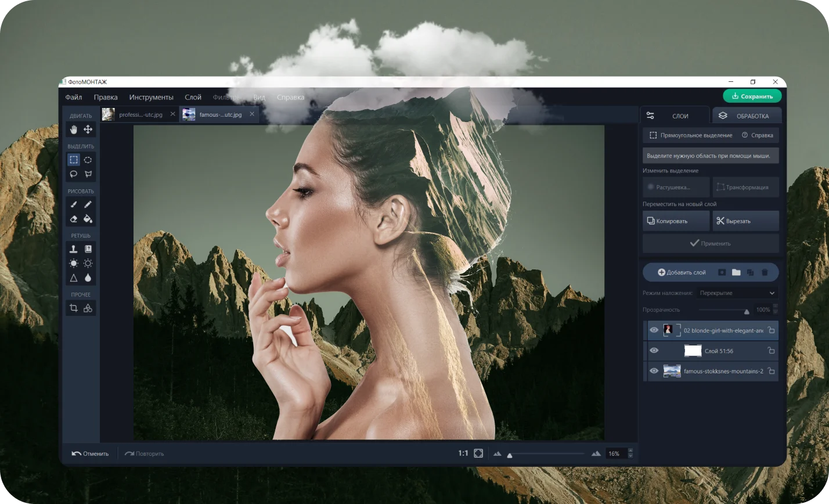This screenshot has width=829, height=504.
Task: Increase opacity with the 100% stepper arrow
Action: (x=775, y=307)
